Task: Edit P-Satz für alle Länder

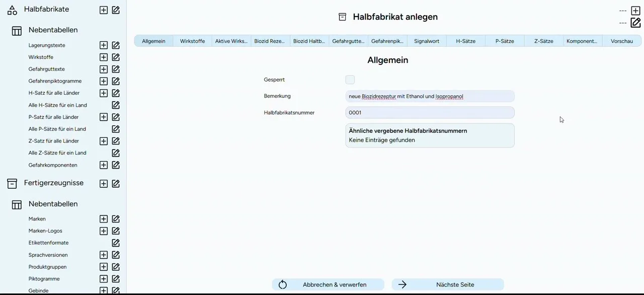Action: point(116,117)
